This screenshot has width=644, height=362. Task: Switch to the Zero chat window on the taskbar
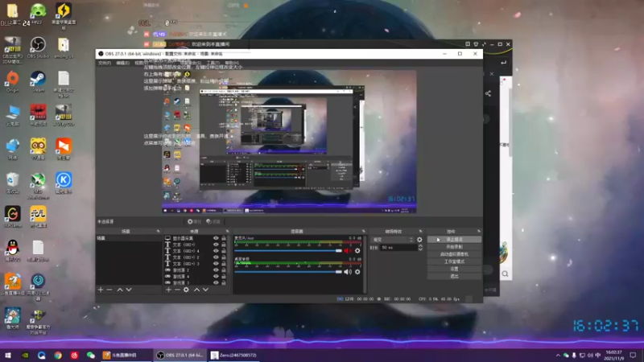tap(233, 355)
